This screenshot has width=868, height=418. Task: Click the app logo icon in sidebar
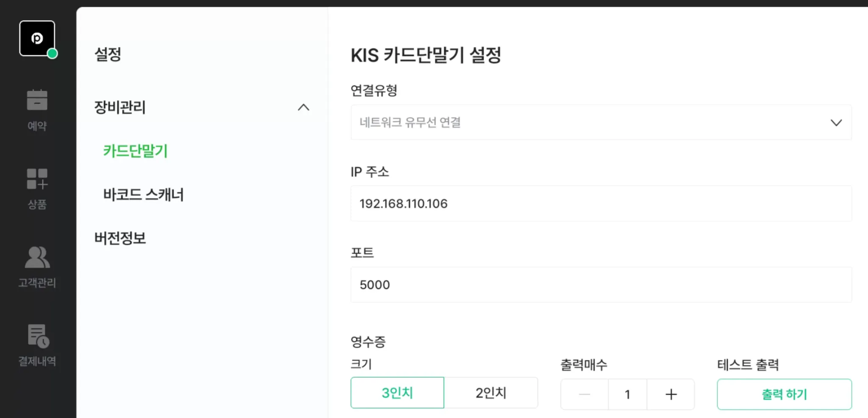tap(37, 38)
